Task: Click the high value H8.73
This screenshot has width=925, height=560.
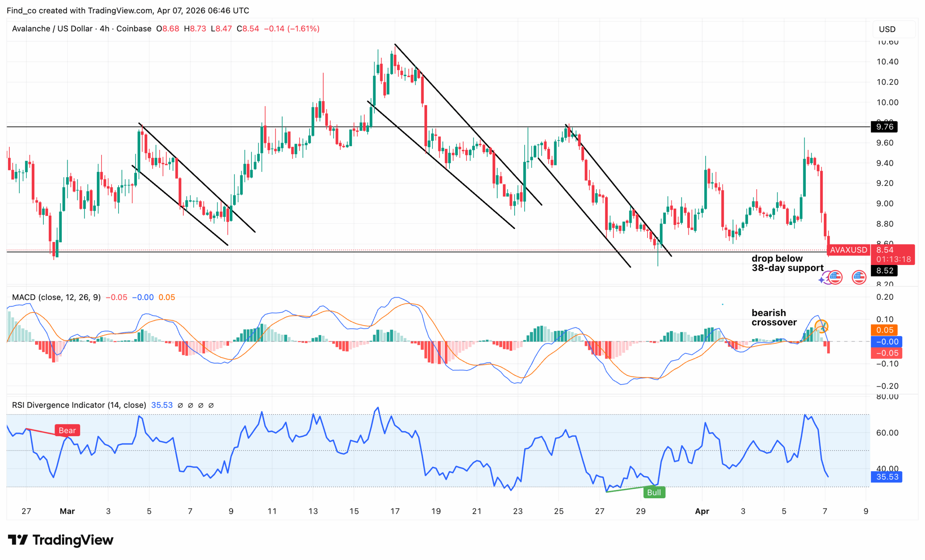Action: click(x=195, y=29)
